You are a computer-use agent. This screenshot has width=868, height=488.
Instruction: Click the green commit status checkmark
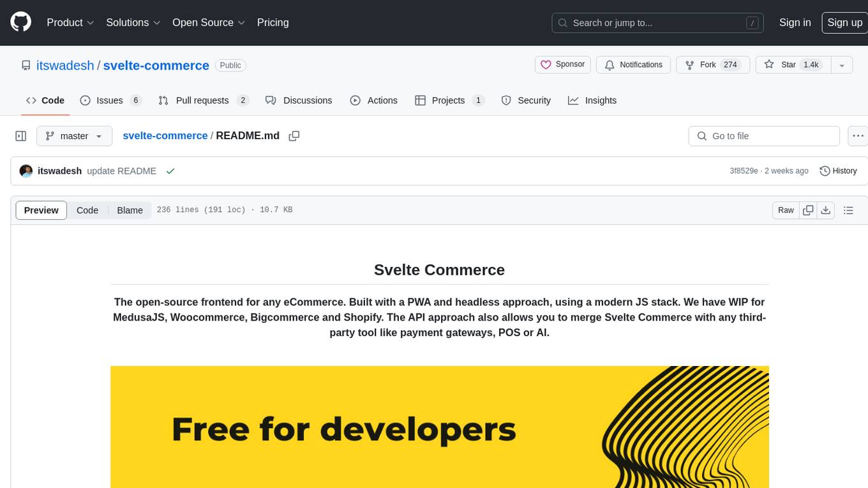(170, 171)
